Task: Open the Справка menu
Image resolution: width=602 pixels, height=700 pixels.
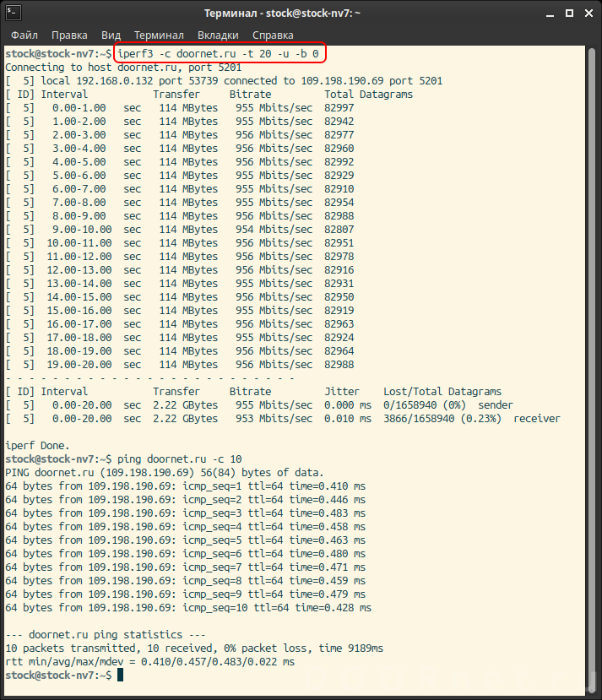Action: click(x=273, y=35)
